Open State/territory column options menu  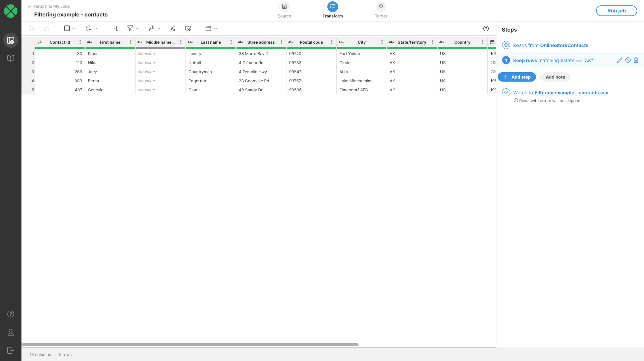click(432, 42)
